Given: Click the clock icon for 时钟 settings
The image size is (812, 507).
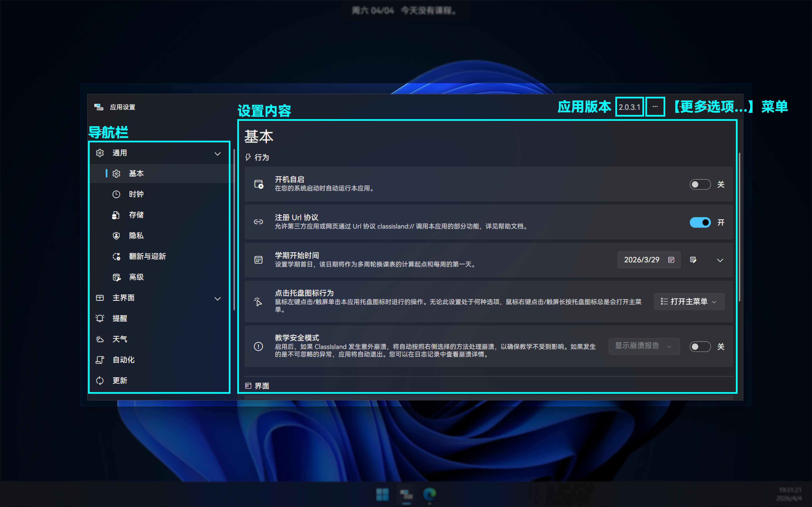Looking at the screenshot, I should 116,195.
